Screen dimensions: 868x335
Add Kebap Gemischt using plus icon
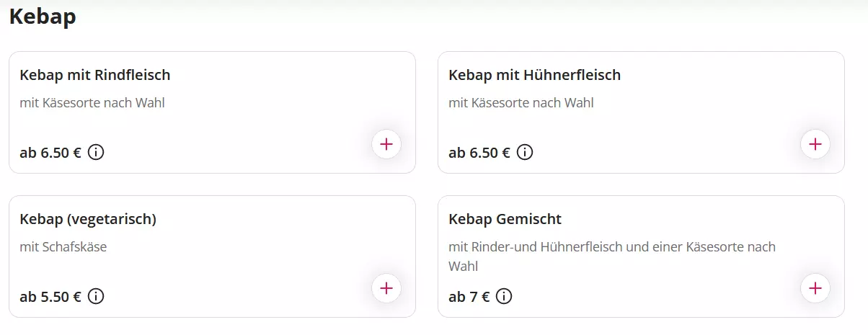815,288
